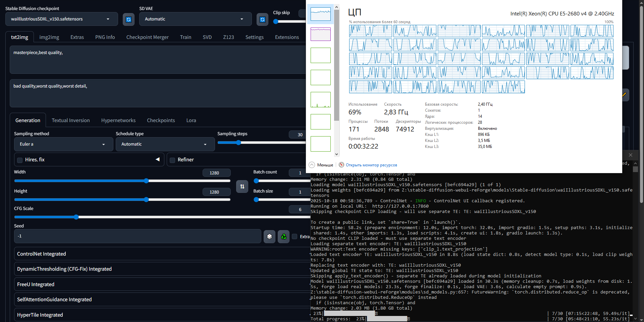Open the Stable Diffusion checkpoint dropdown
The width and height of the screenshot is (644, 322).
pos(61,19)
